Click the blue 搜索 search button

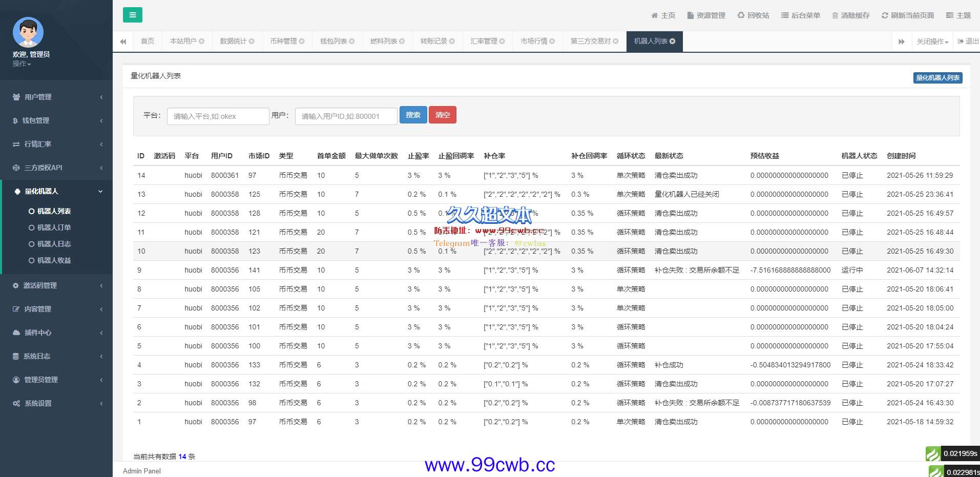pyautogui.click(x=413, y=115)
